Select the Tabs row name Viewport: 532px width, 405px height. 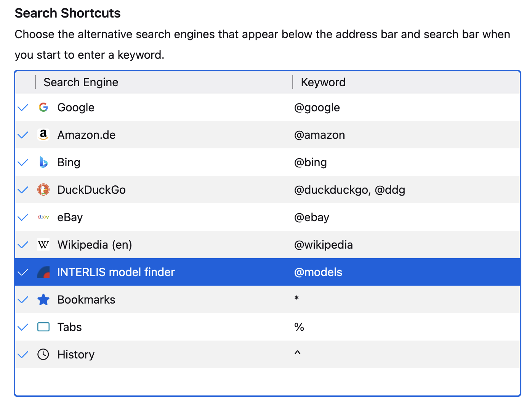[x=70, y=327]
